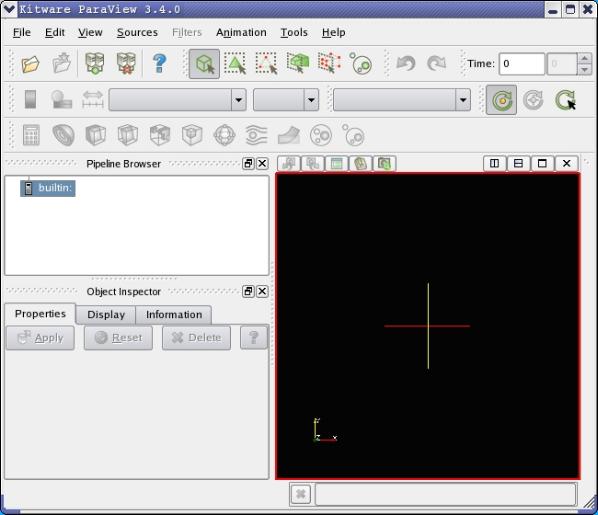
Task: Toggle Pick Center of rotation mode
Action: click(565, 100)
